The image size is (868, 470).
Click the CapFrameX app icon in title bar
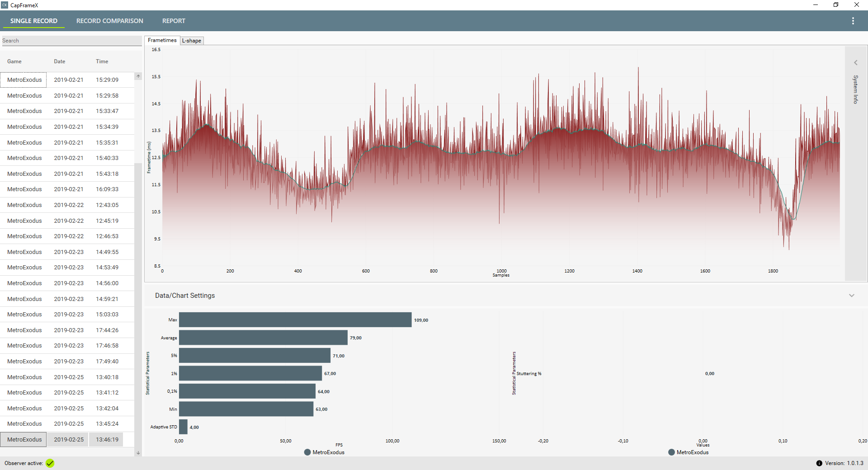pyautogui.click(x=5, y=5)
